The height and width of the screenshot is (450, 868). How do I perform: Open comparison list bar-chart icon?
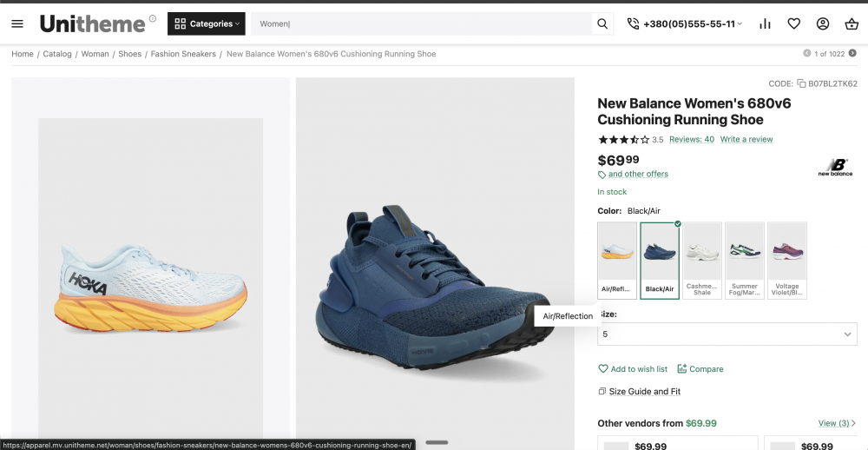(x=765, y=23)
